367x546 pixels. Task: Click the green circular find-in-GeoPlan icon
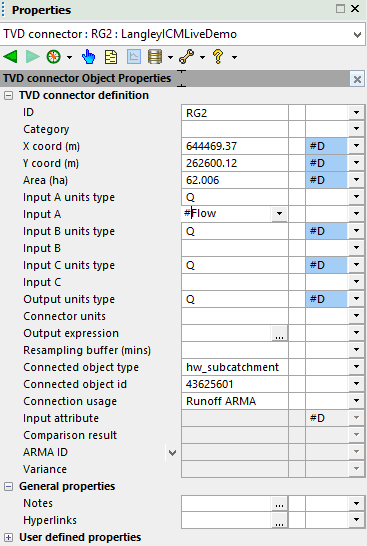click(54, 56)
